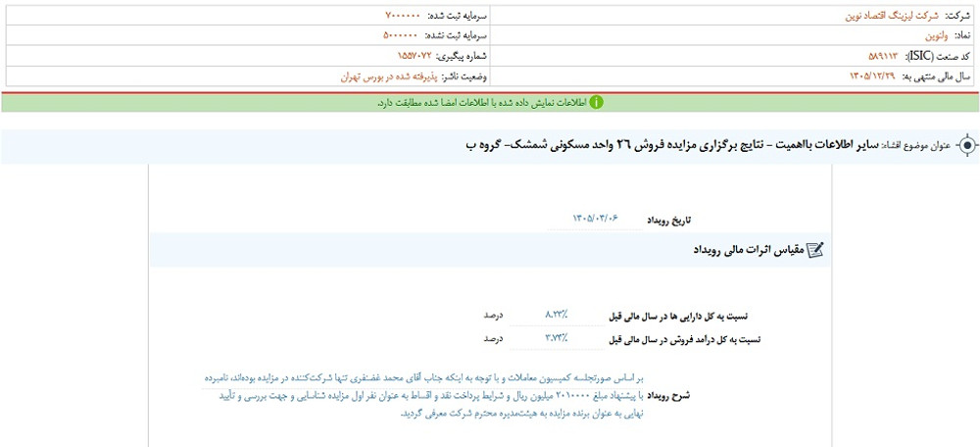Click the label سرمایه ثبت شده
Image resolution: width=980 pixels, height=447 pixels.
[457, 16]
